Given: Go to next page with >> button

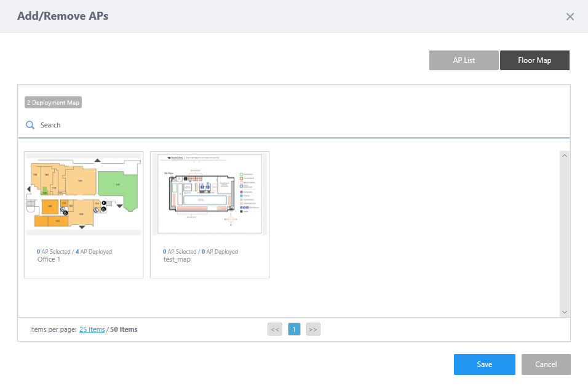Looking at the screenshot, I should click(x=313, y=329).
